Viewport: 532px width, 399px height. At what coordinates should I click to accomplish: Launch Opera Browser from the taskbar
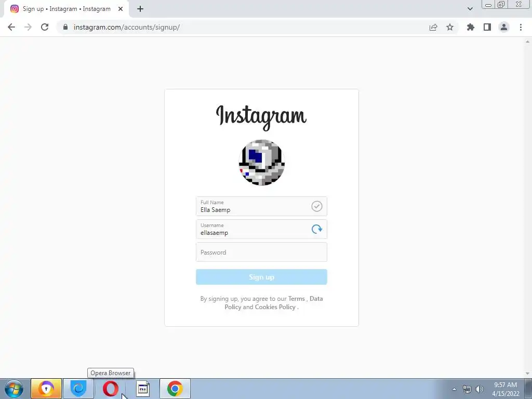tap(111, 389)
